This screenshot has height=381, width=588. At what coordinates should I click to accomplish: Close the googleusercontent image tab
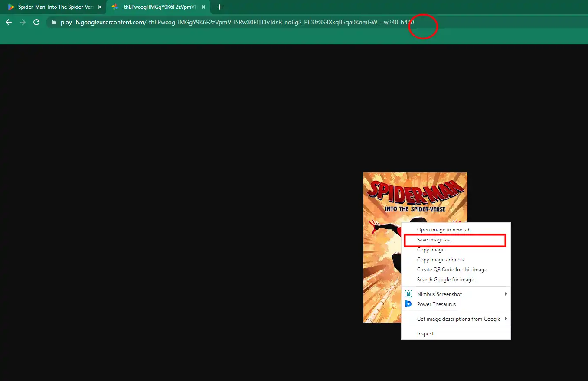pos(203,7)
